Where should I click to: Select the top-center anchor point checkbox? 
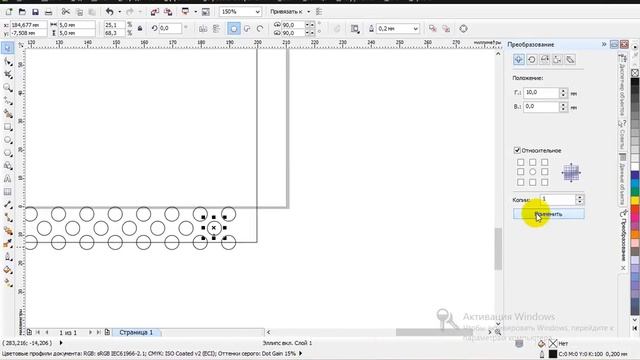pos(533,162)
